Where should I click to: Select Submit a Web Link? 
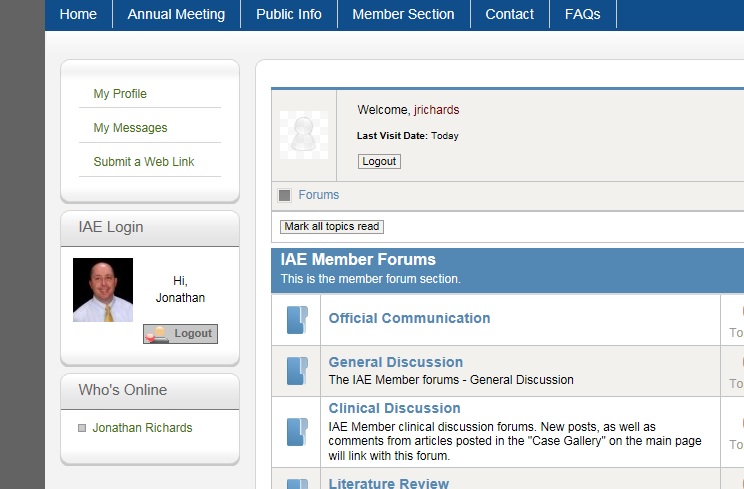pyautogui.click(x=144, y=162)
